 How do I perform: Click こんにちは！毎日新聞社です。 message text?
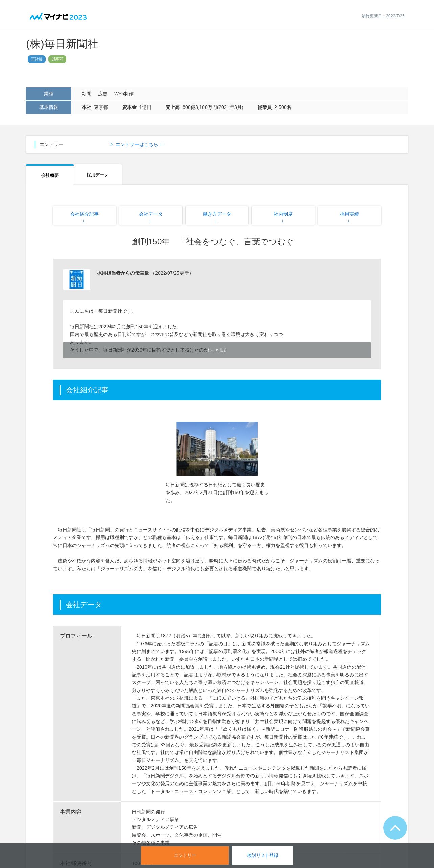click(x=102, y=311)
